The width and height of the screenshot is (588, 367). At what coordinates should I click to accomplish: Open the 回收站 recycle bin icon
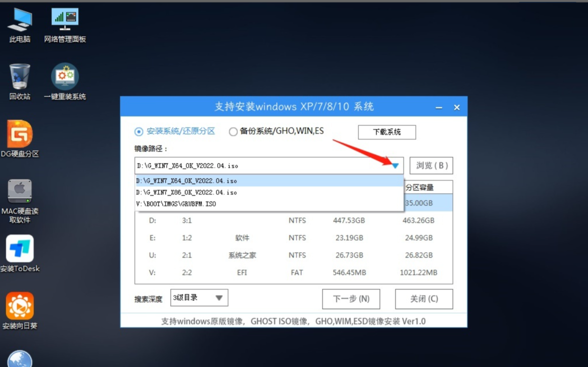click(x=20, y=82)
